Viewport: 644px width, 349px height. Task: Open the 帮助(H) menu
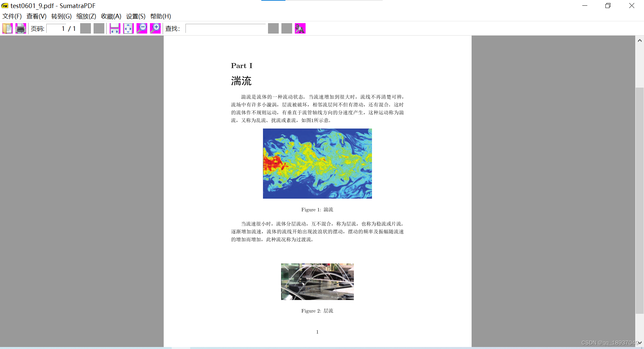[161, 16]
